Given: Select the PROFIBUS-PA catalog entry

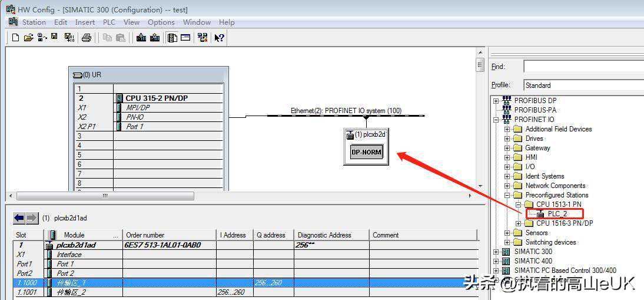Looking at the screenshot, I should tap(536, 110).
